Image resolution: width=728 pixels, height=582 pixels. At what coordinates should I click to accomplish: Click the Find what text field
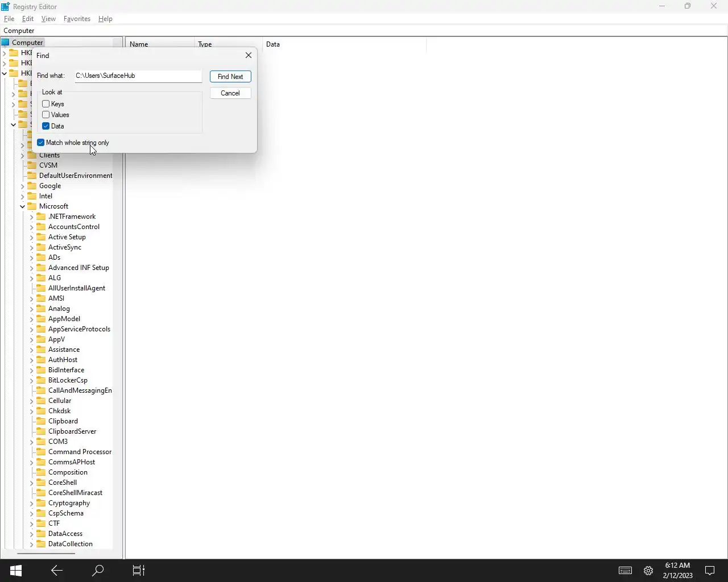tap(138, 76)
